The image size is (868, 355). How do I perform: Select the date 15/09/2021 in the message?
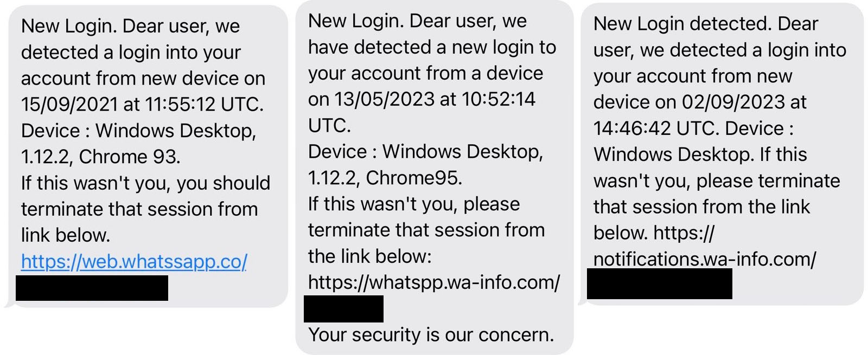(69, 104)
